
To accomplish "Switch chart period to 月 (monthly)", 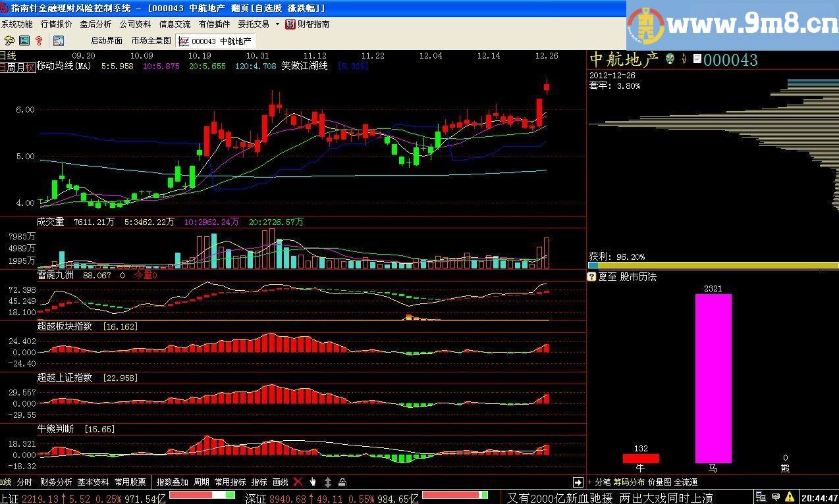I will point(21,67).
